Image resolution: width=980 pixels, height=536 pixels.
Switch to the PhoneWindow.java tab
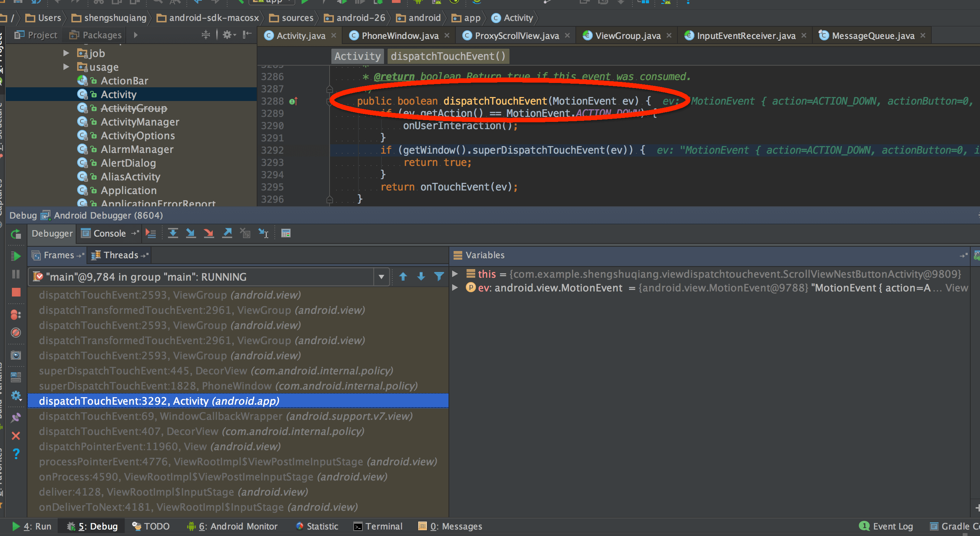click(399, 35)
